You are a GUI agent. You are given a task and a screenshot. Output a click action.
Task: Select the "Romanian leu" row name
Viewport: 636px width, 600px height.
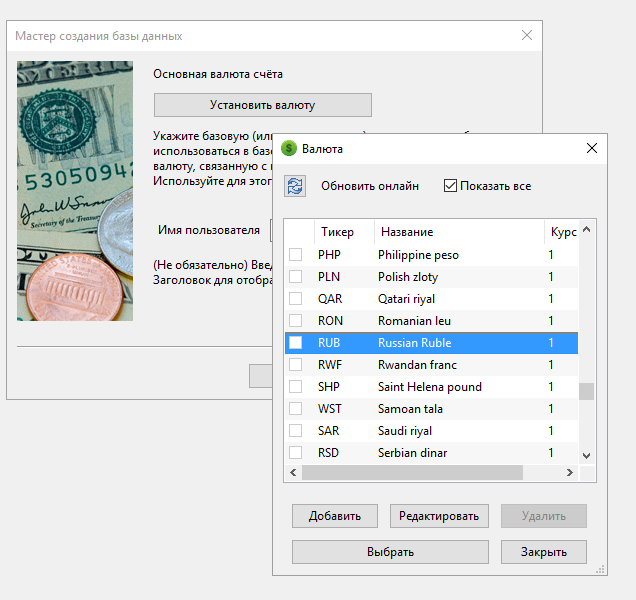point(415,320)
